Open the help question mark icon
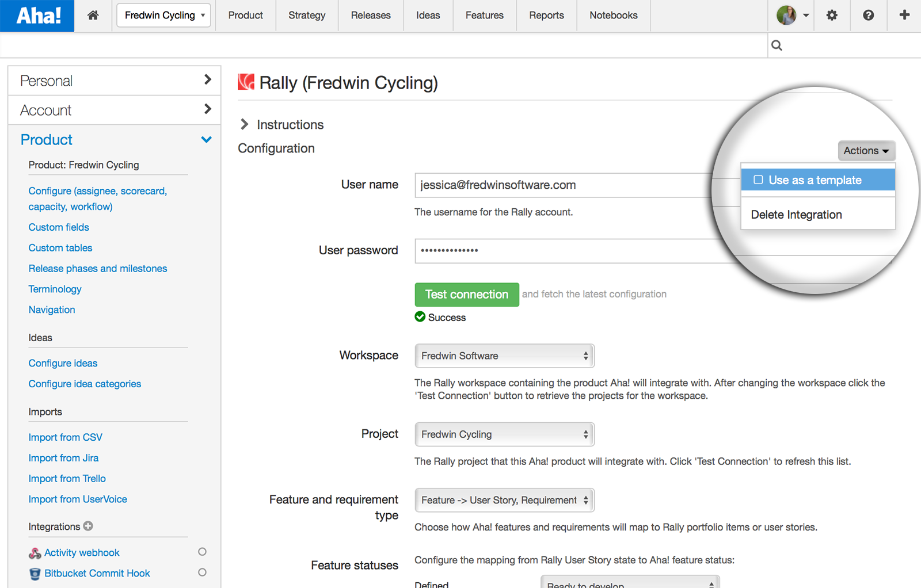The height and width of the screenshot is (588, 921). [868, 16]
